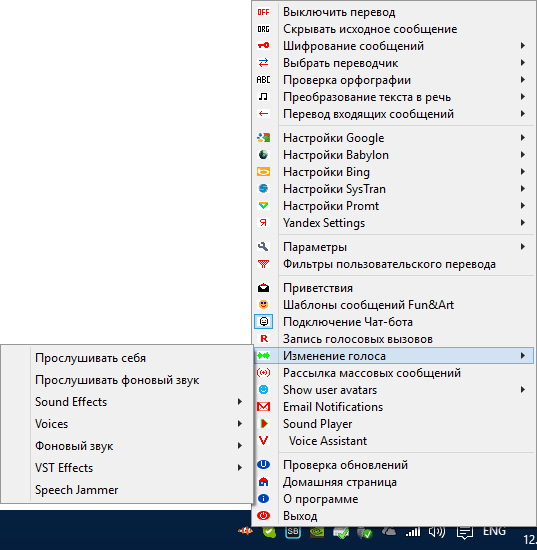
Task: Toggle Прослушивать фоновый звук option
Action: (x=127, y=380)
